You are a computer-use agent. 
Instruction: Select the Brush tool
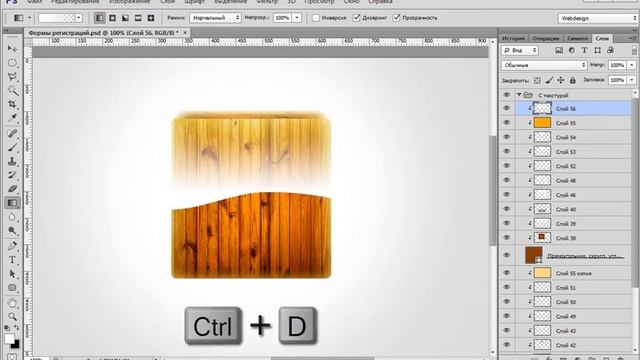12,147
